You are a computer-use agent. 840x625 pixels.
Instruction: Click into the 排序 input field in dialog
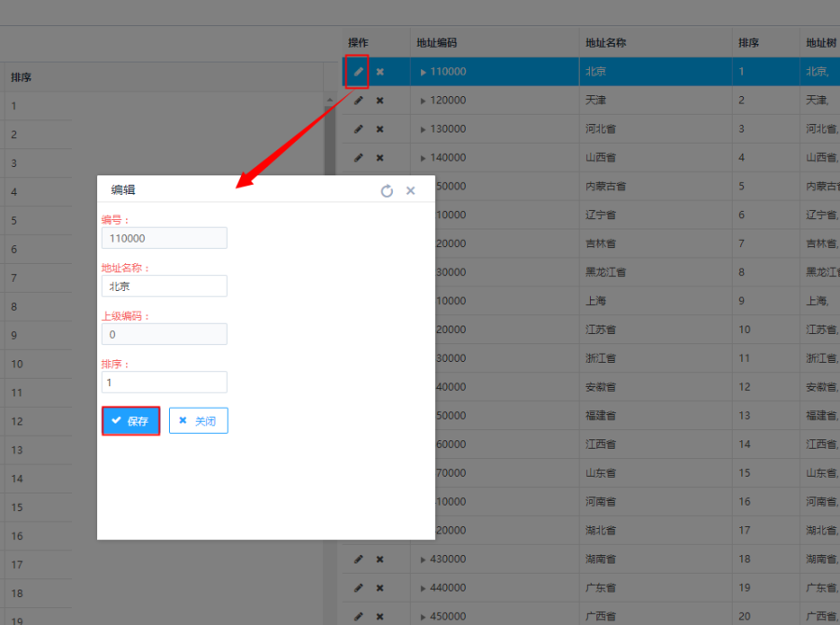[x=164, y=382]
